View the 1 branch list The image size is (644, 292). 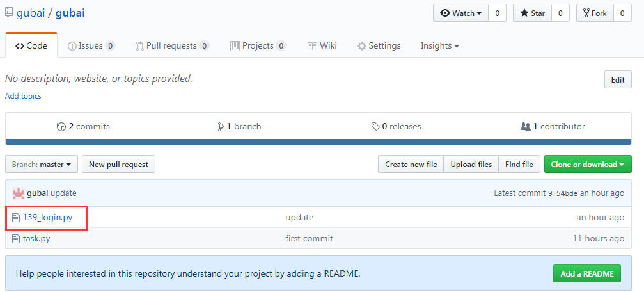pos(239,126)
